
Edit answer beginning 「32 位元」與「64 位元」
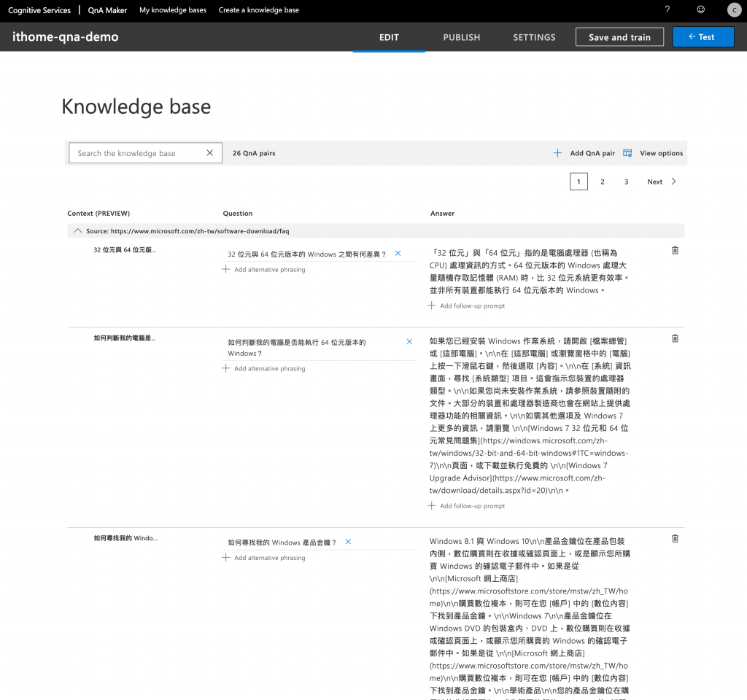(x=530, y=271)
